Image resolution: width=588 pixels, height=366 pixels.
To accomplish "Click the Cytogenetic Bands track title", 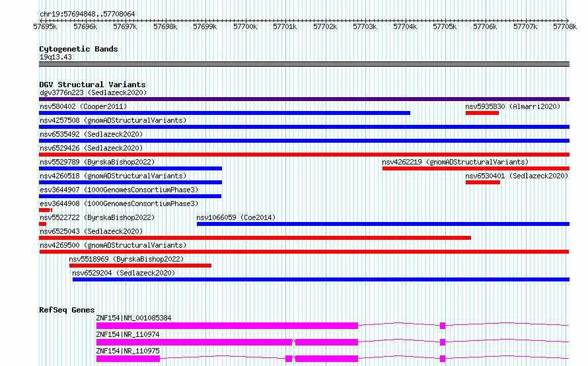I will [79, 49].
